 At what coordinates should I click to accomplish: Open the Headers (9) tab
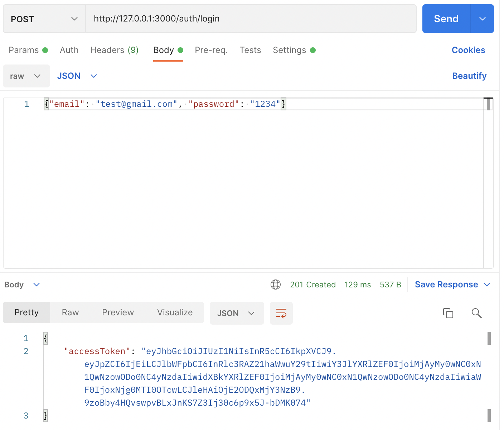tap(114, 50)
